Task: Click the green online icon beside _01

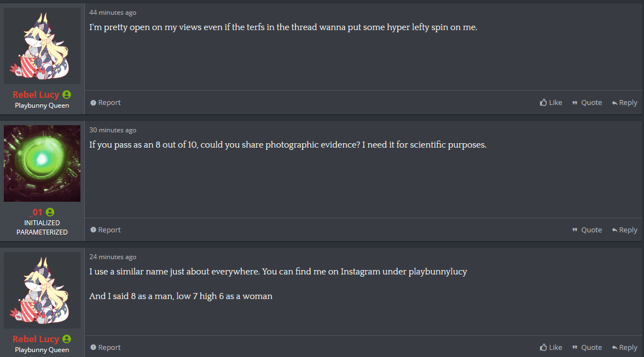Action: tap(50, 212)
